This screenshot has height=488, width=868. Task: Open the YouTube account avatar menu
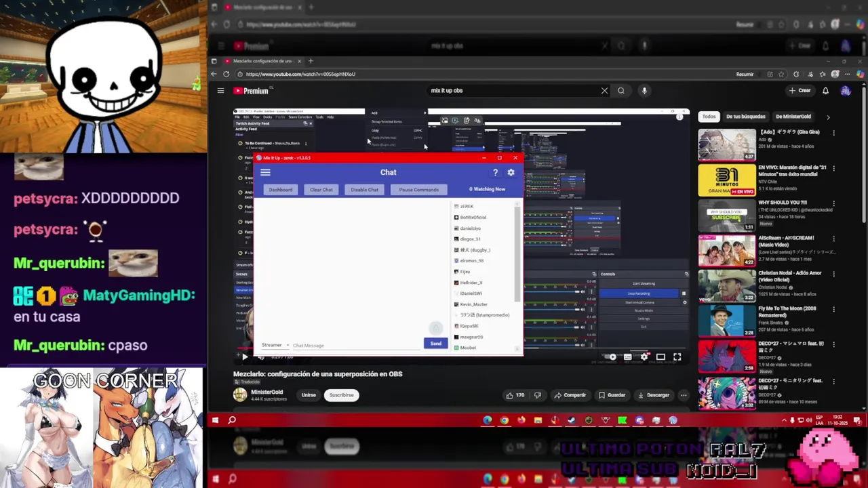point(845,90)
